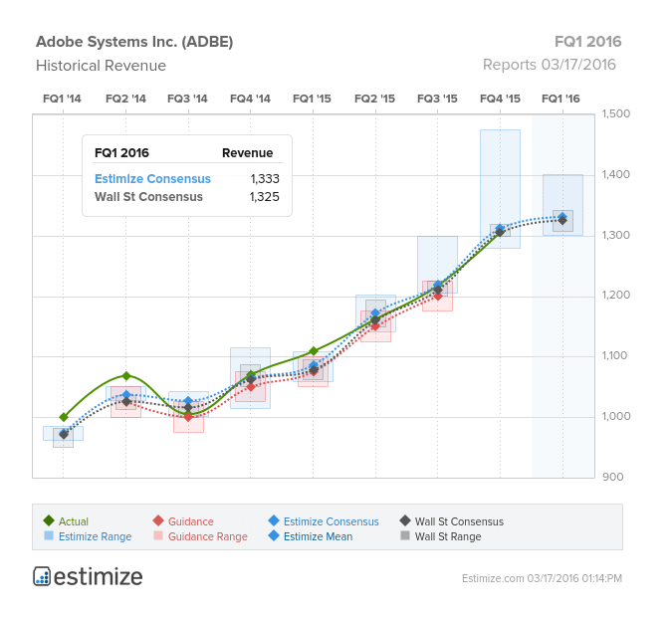Select the Estimize Mean legend label
Viewport: 672px width, 617px height.
[318, 536]
